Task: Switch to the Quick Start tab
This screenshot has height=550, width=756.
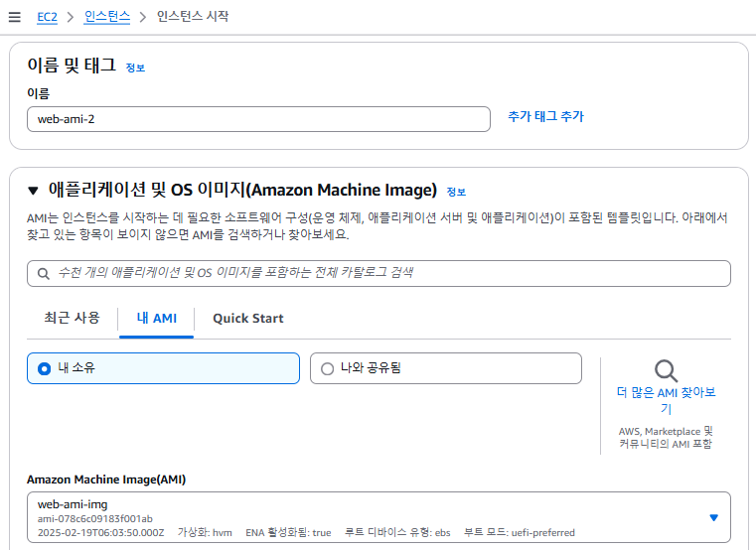Action: (x=248, y=319)
